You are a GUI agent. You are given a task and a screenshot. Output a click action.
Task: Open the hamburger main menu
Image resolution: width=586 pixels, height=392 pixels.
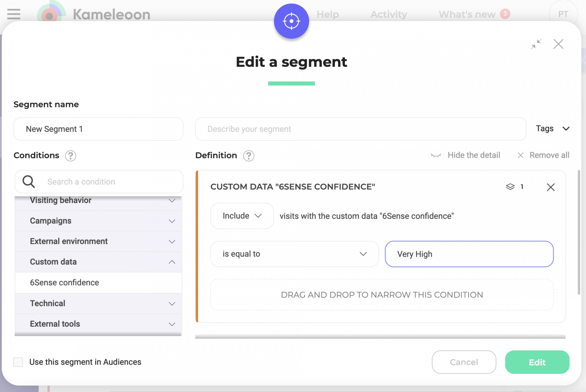pos(14,14)
